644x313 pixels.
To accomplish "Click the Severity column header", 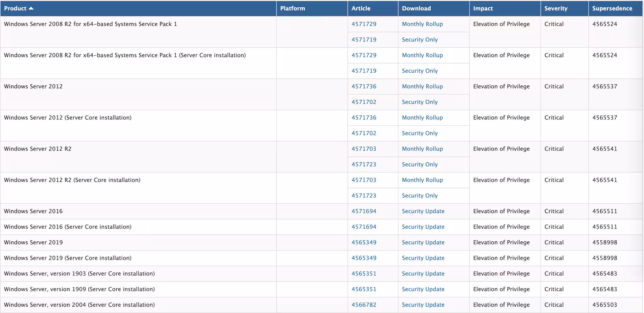I will coord(556,8).
